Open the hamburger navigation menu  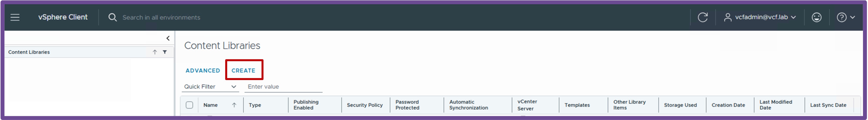tap(15, 17)
